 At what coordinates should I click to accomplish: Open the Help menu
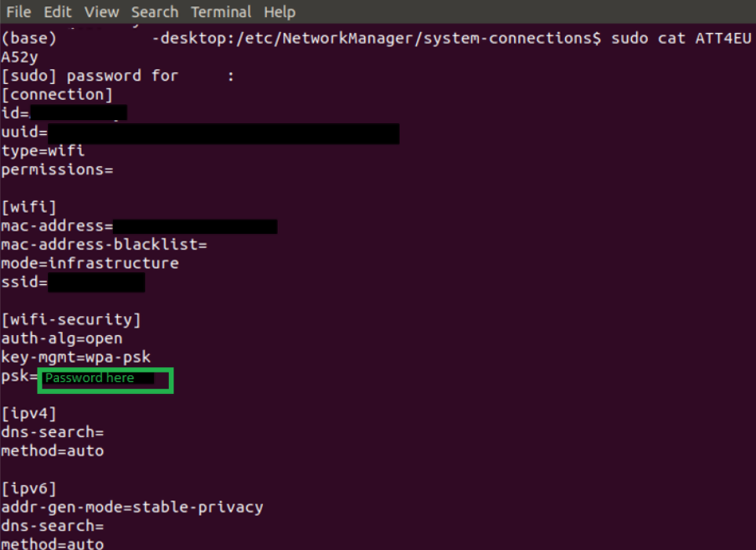pyautogui.click(x=279, y=12)
